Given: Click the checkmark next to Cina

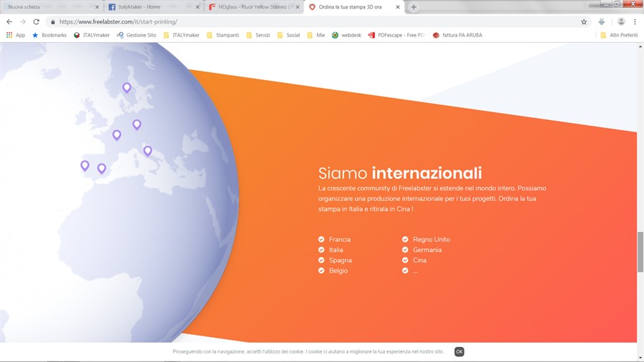Looking at the screenshot, I should (405, 260).
